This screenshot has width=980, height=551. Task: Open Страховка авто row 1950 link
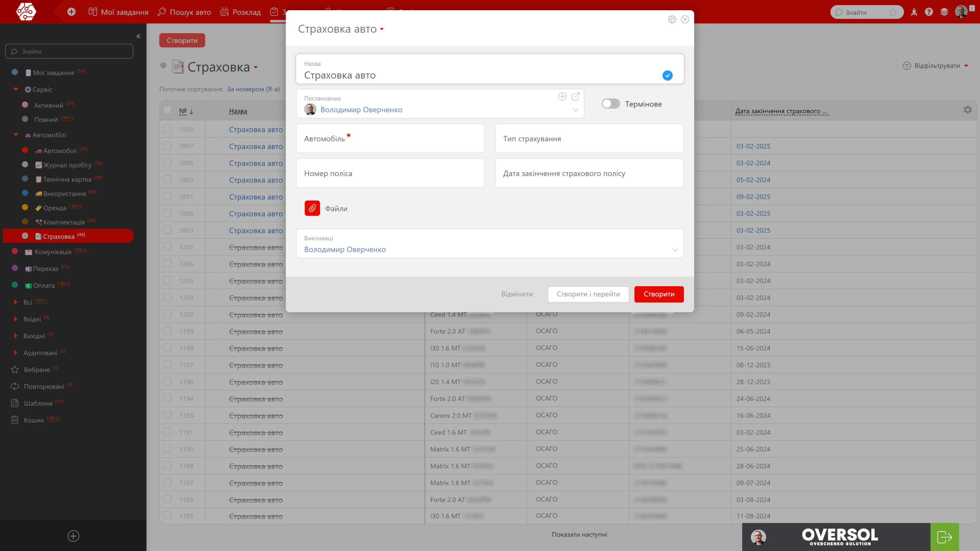pos(256,129)
